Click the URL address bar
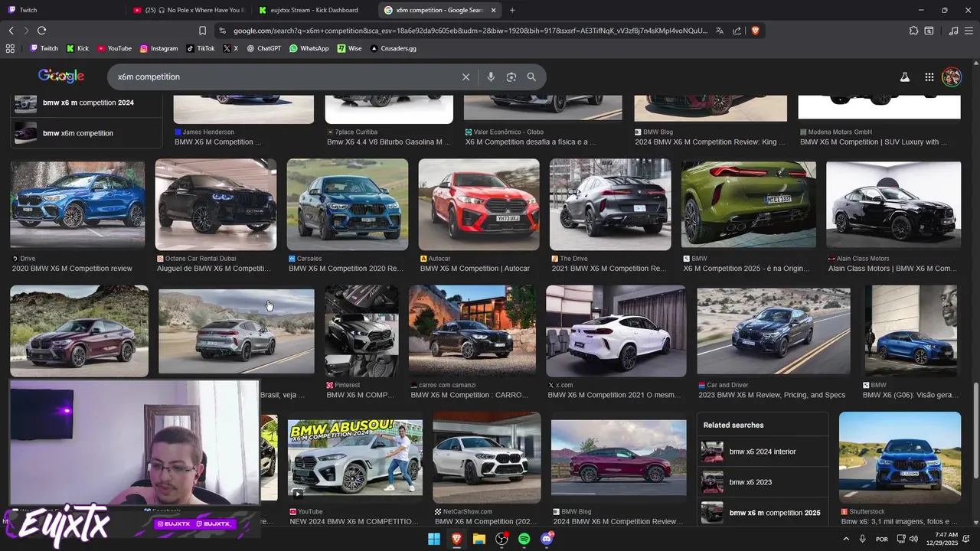 tap(470, 31)
